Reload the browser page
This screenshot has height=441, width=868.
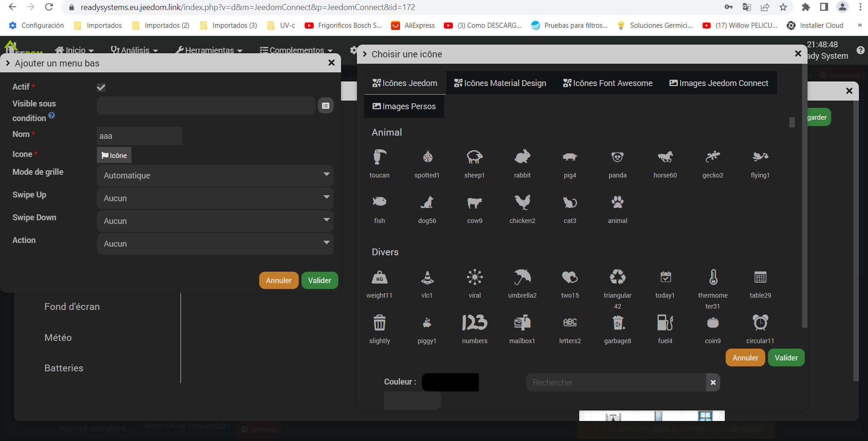point(49,7)
